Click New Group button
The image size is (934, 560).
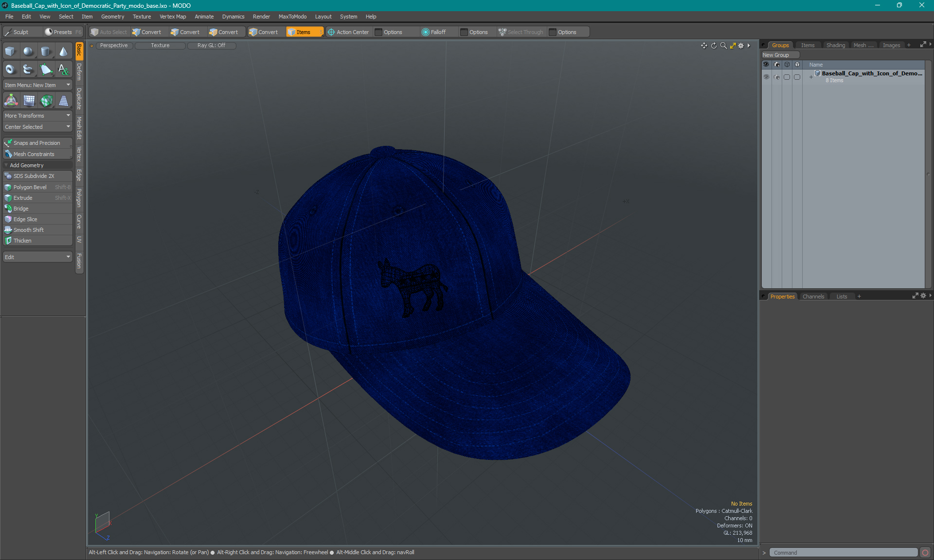pyautogui.click(x=780, y=55)
